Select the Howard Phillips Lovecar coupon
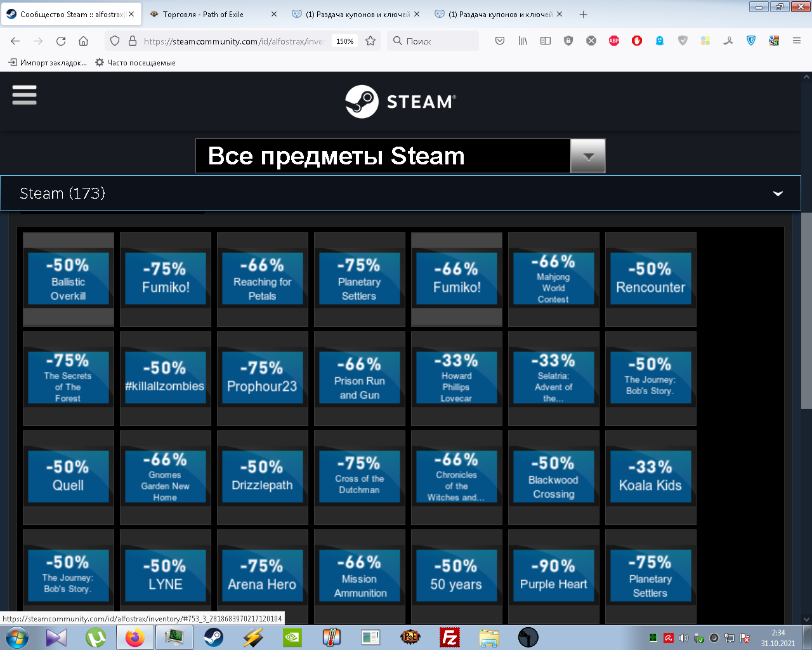 (x=457, y=378)
